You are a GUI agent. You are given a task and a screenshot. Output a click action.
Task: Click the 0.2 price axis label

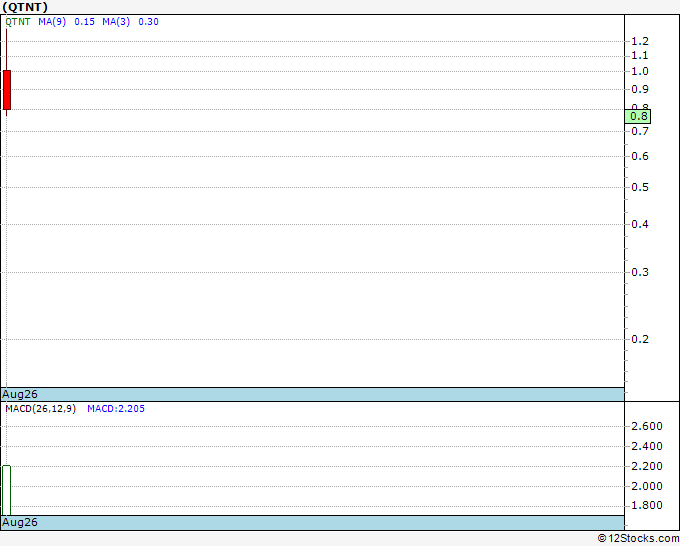click(640, 339)
